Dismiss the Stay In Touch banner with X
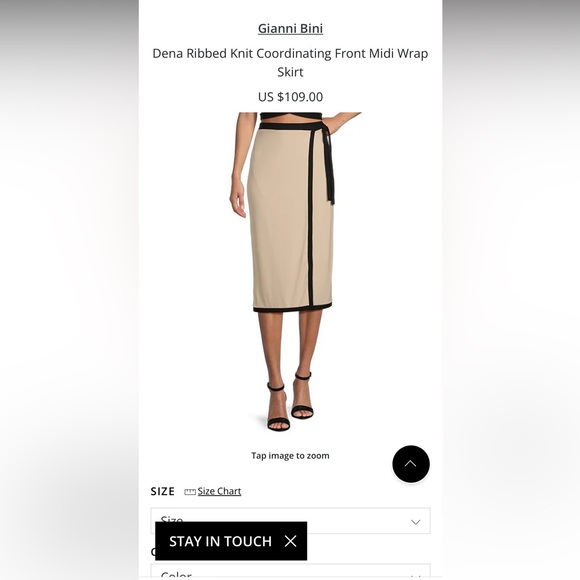Viewport: 580px width, 580px height. 291,541
